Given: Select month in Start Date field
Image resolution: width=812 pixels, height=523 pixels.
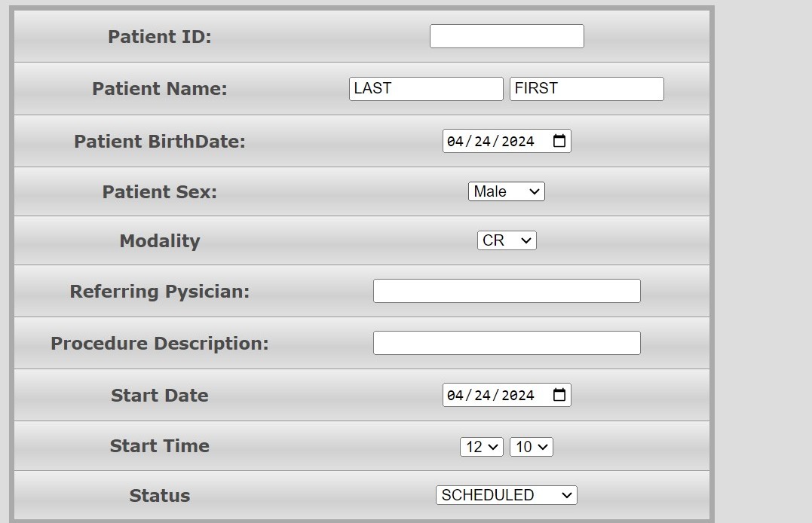Looking at the screenshot, I should pos(455,396).
